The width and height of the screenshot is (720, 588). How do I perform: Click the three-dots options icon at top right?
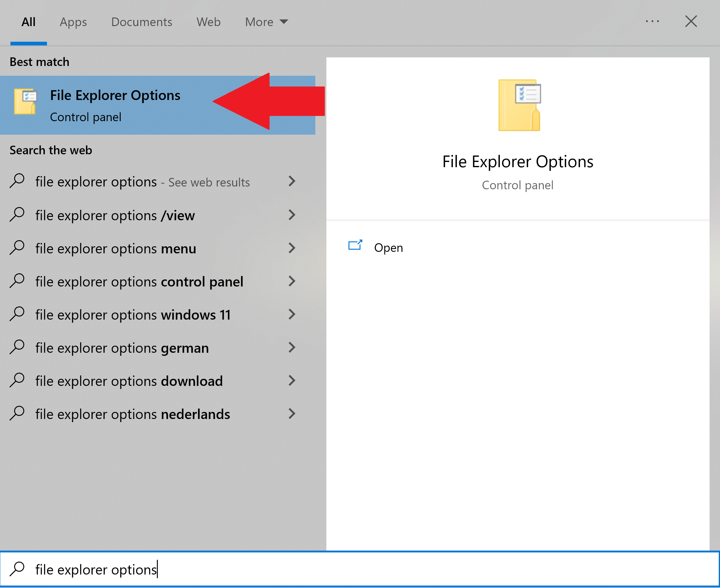652,22
